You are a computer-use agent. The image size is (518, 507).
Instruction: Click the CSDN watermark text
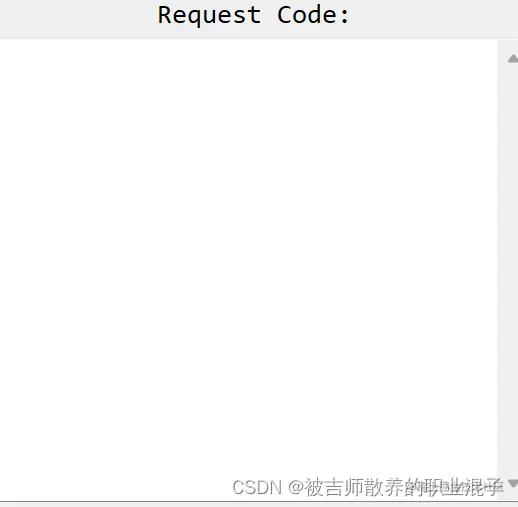[x=368, y=487]
